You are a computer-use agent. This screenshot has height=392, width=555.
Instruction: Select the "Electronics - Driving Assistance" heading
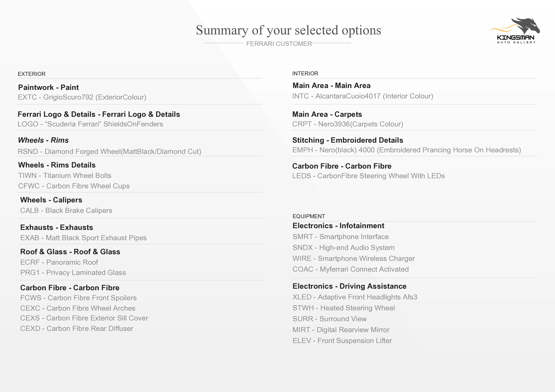[x=349, y=286]
